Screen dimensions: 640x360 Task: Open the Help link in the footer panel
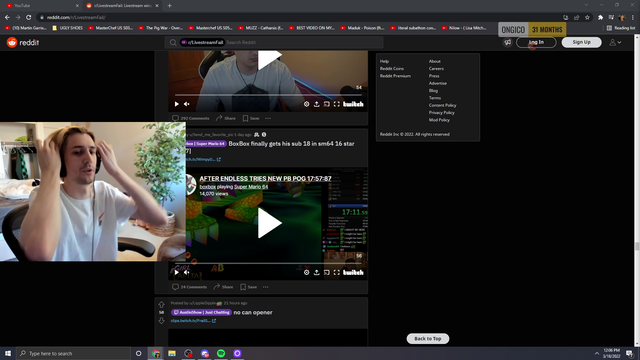coord(384,61)
